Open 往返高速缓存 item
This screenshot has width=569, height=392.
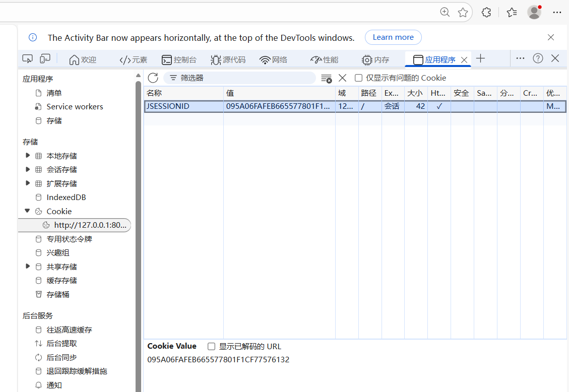click(69, 330)
